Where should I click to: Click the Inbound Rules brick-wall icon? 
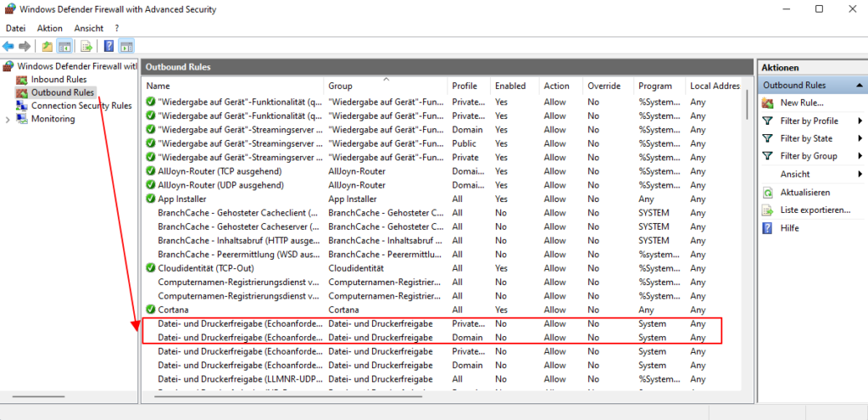[22, 79]
